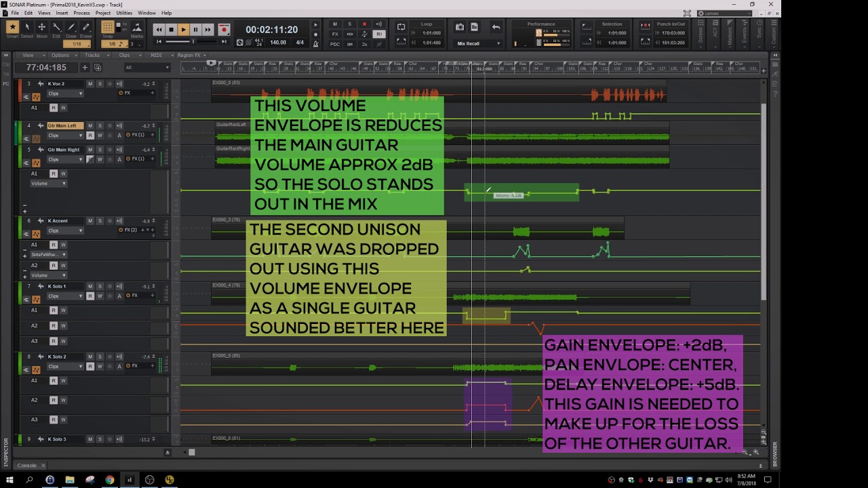Toggle global FX bypass button
This screenshot has height=488, width=868.
[x=335, y=34]
